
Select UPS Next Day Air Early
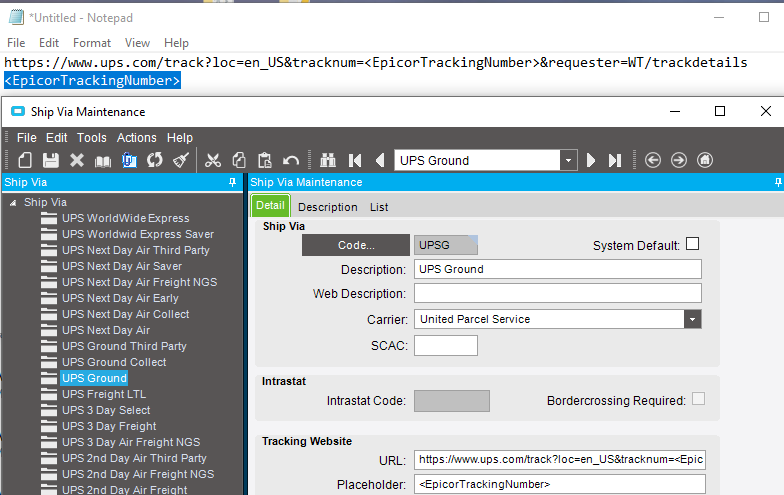(x=120, y=298)
